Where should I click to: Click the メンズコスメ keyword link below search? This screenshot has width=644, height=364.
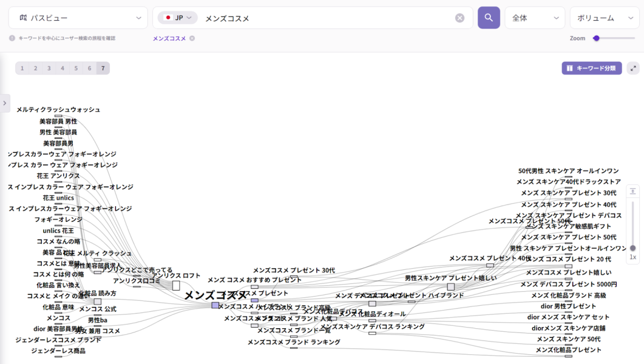click(x=169, y=38)
